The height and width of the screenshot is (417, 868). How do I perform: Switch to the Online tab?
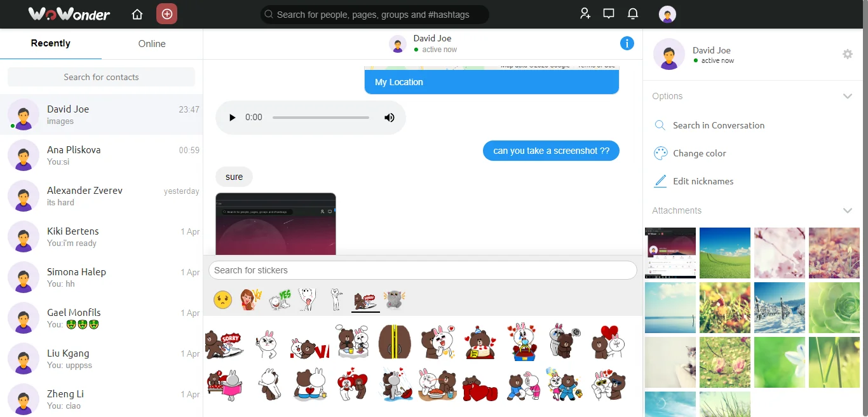coord(152,44)
